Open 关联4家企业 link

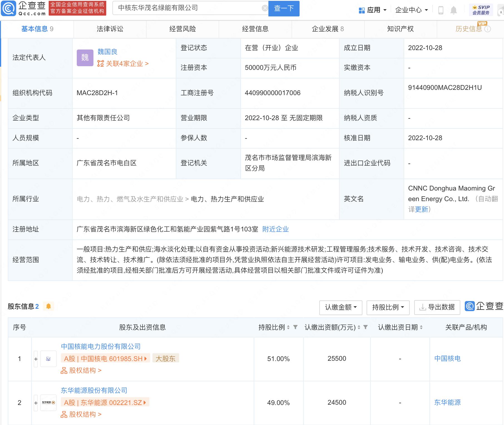[x=123, y=64]
